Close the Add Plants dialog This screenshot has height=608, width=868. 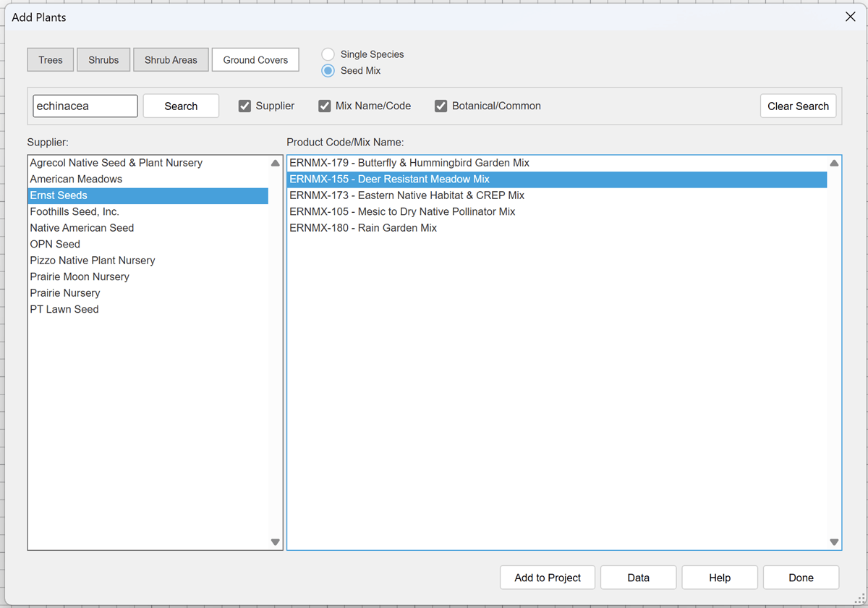click(850, 17)
